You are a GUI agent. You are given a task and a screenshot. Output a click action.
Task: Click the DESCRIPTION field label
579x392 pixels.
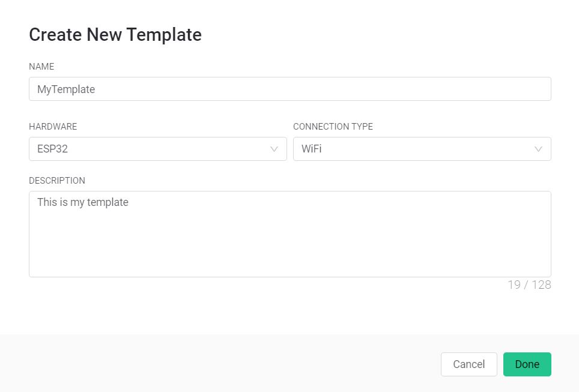click(x=57, y=181)
